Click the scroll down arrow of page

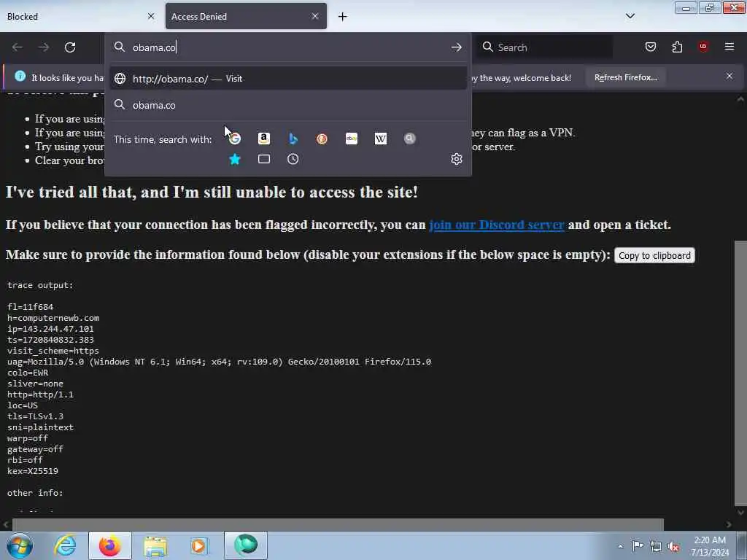tap(740, 513)
